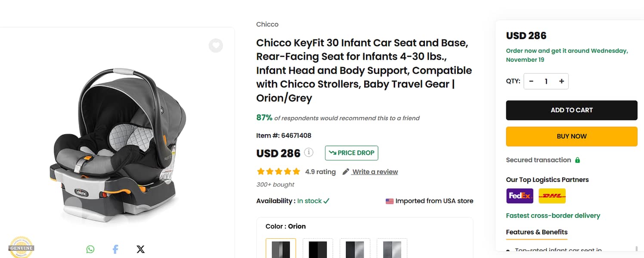Click the 4.9 rating stars
This screenshot has width=644, height=258.
click(x=279, y=171)
